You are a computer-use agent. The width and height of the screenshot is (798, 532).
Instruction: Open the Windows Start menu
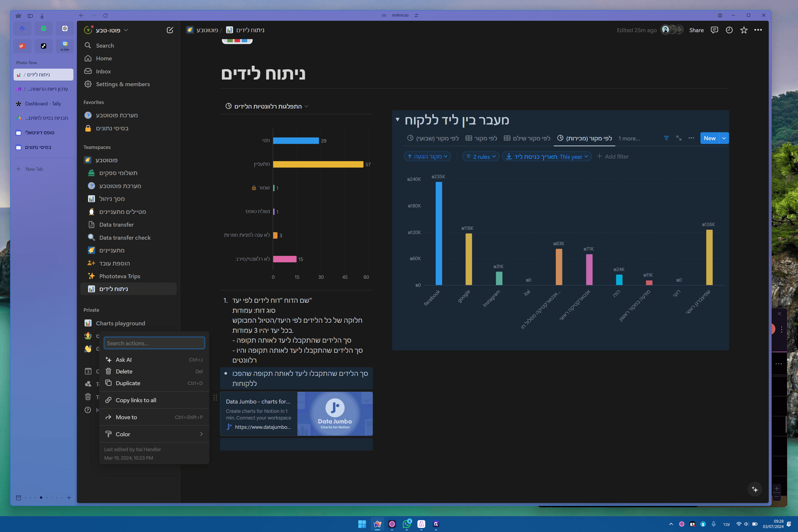click(362, 524)
